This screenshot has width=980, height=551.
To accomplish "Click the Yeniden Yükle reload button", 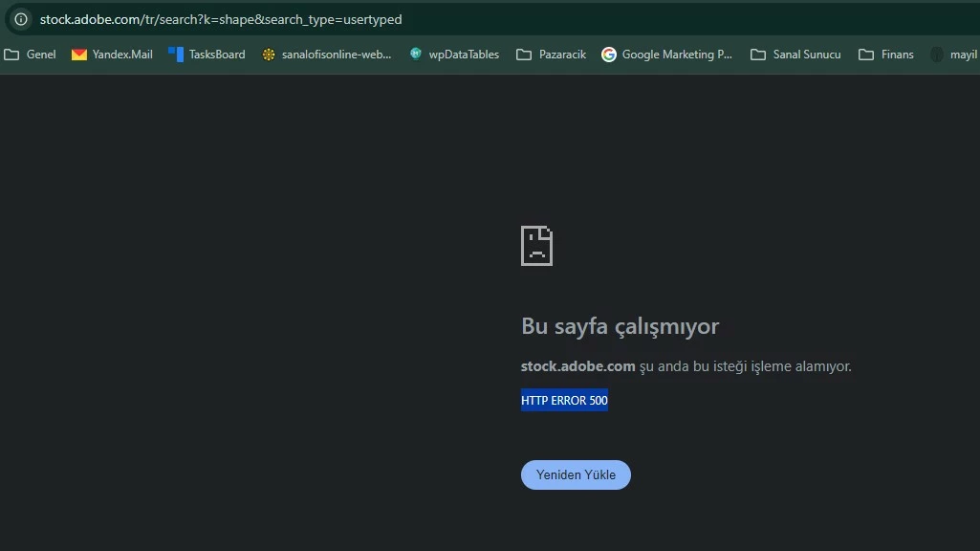I will coord(576,474).
